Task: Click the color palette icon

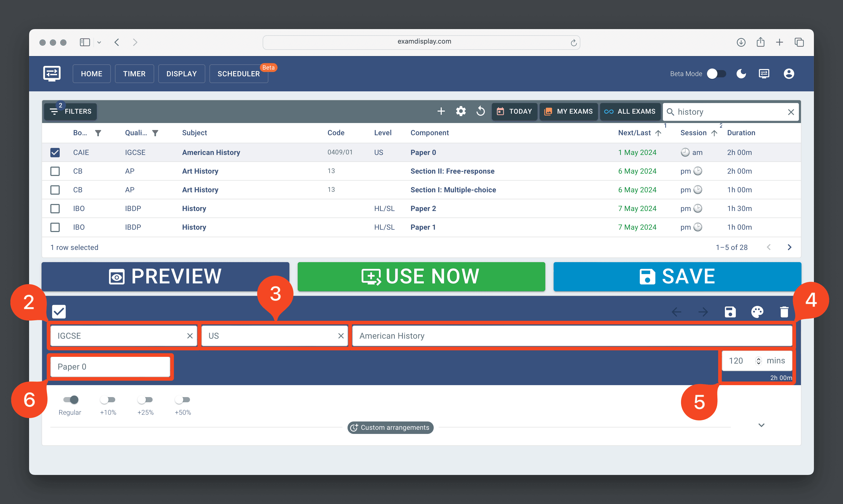Action: pos(757,311)
